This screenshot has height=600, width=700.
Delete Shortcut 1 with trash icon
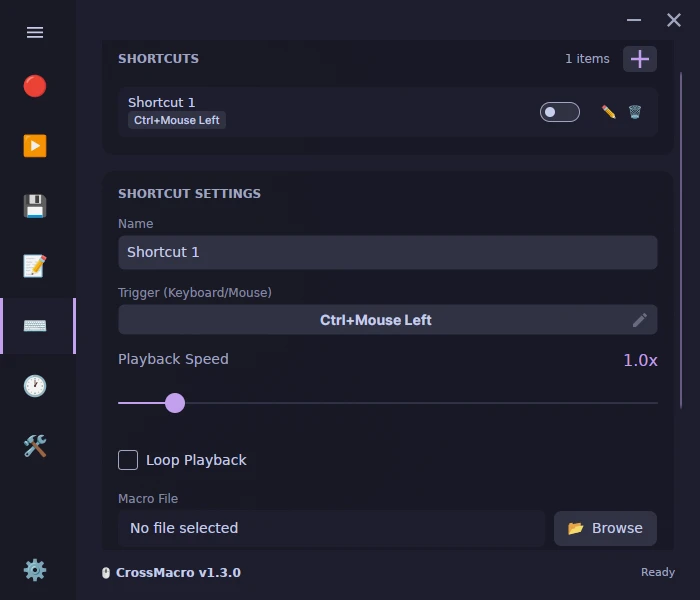pos(635,112)
